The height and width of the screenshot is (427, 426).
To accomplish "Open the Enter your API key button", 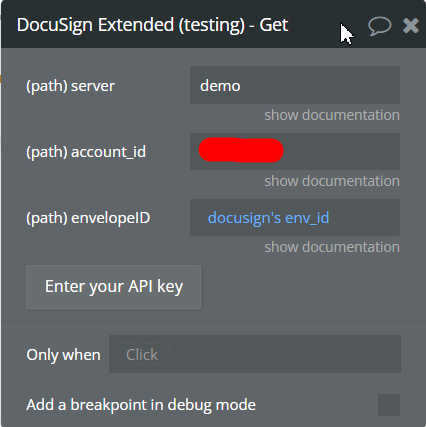I will tap(114, 287).
